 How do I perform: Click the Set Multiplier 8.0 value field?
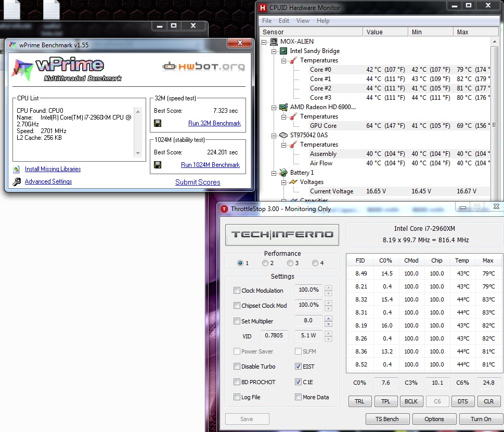pyautogui.click(x=308, y=321)
